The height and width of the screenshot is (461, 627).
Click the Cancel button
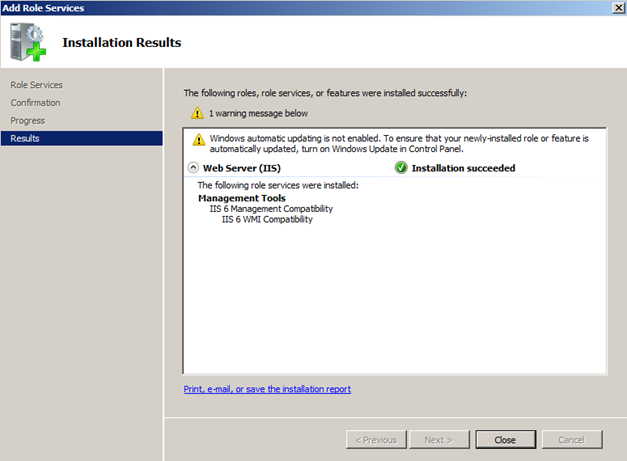(572, 440)
